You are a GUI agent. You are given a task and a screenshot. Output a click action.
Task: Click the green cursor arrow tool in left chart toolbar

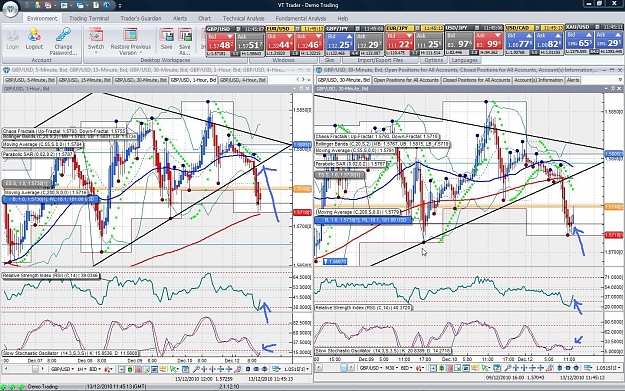(173, 369)
